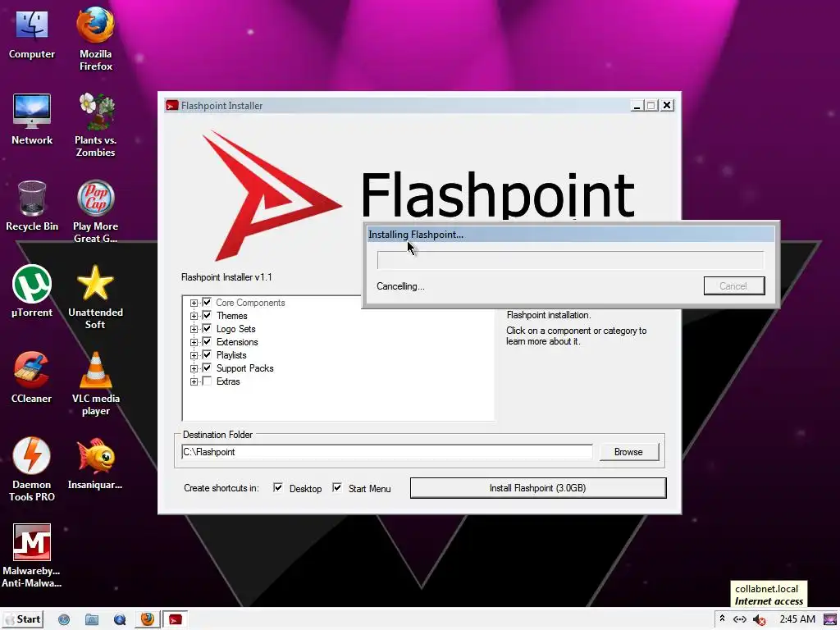Show hidden tray icons arrow
This screenshot has width=840, height=630.
coord(722,619)
